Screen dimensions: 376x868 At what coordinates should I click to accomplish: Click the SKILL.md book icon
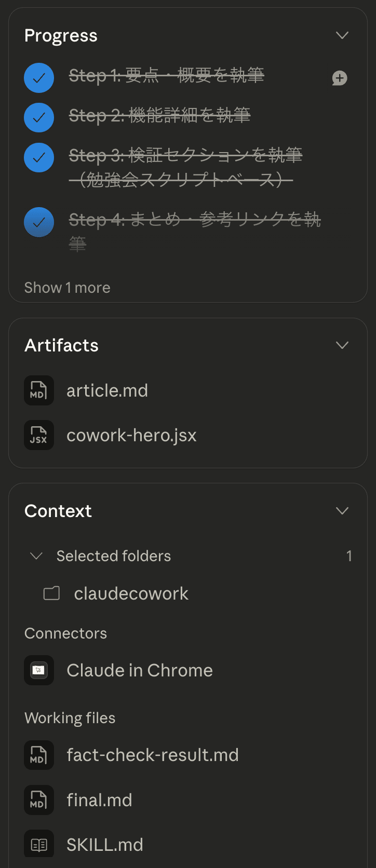pyautogui.click(x=39, y=845)
